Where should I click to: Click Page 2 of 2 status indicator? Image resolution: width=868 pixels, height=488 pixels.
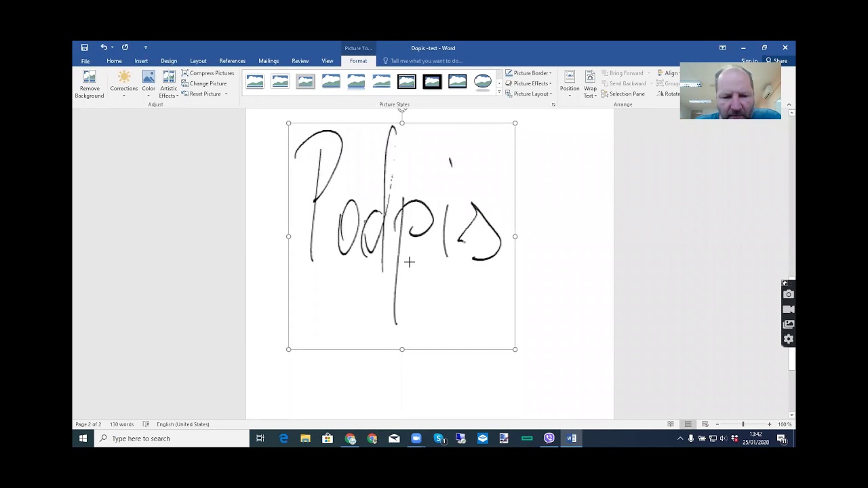88,424
